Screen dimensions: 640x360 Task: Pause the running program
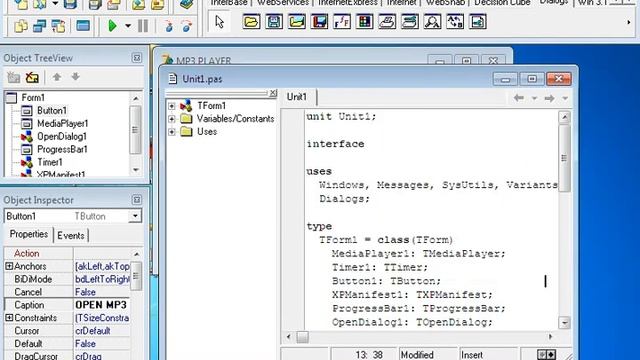pyautogui.click(x=143, y=26)
